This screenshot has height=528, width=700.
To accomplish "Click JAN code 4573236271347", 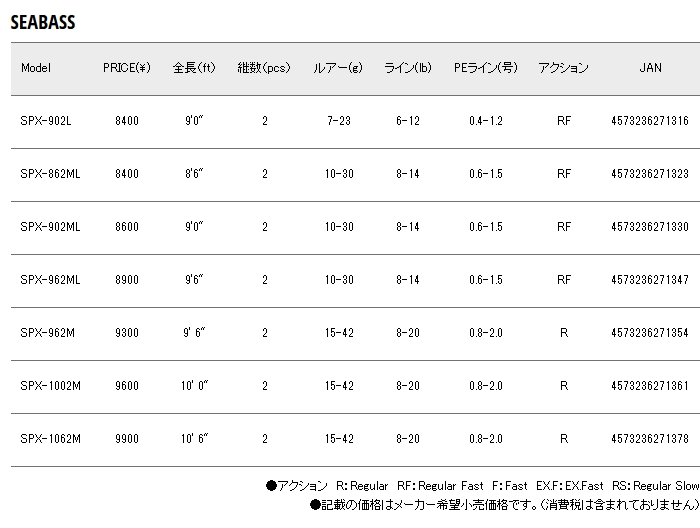I will (650, 280).
